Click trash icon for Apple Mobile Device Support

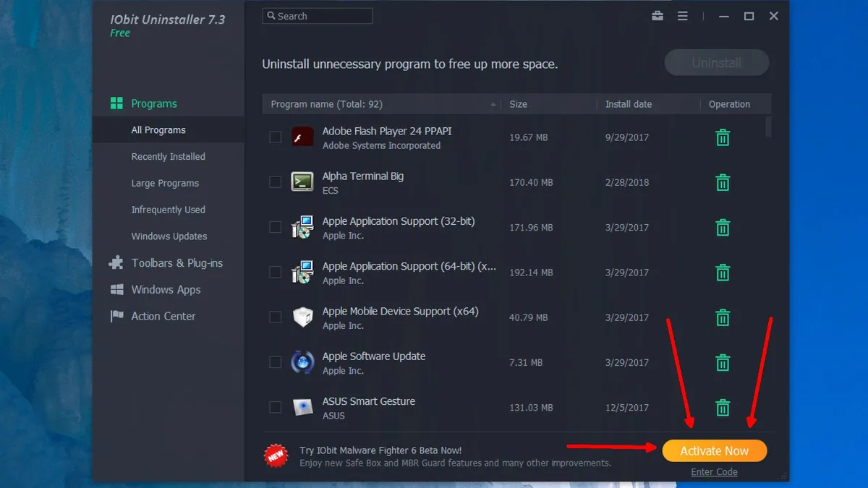click(x=723, y=317)
